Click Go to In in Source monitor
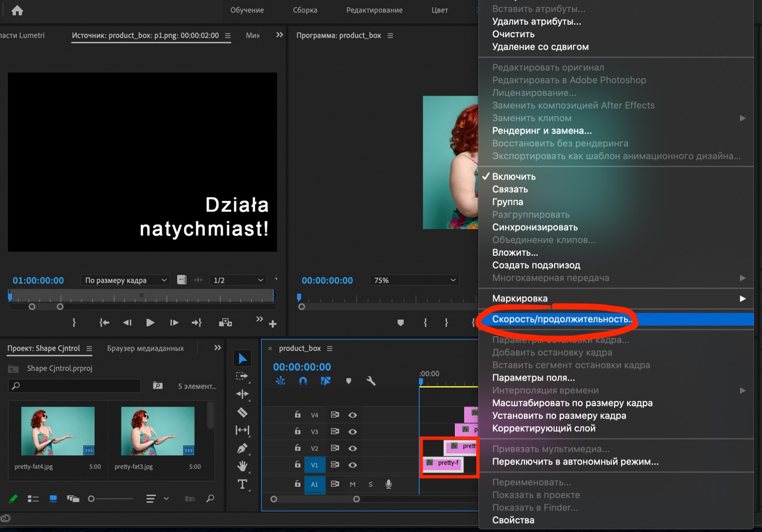The image size is (762, 532). [104, 323]
